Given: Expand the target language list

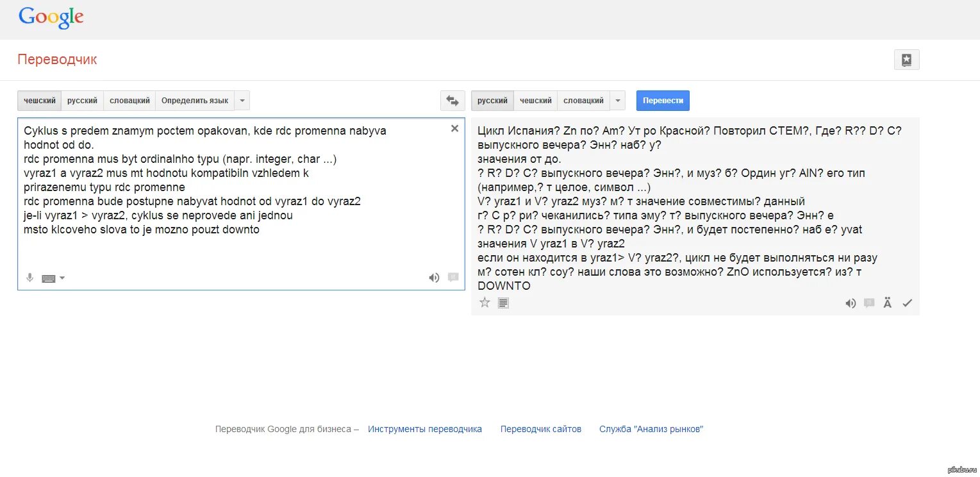Looking at the screenshot, I should pyautogui.click(x=617, y=101).
